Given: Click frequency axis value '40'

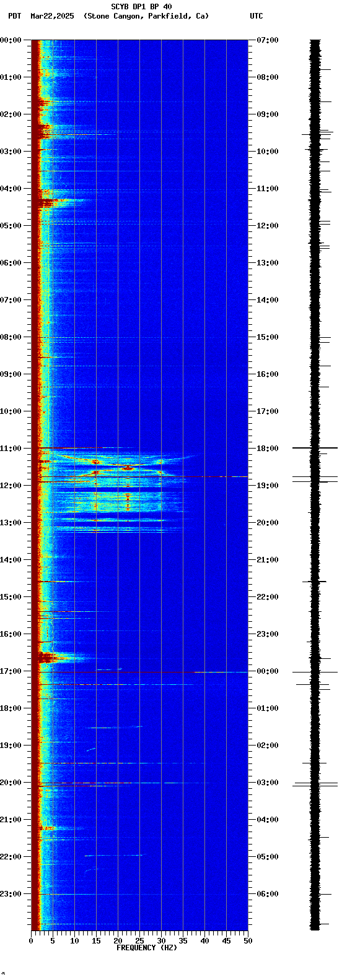Looking at the screenshot, I should coord(204,941).
